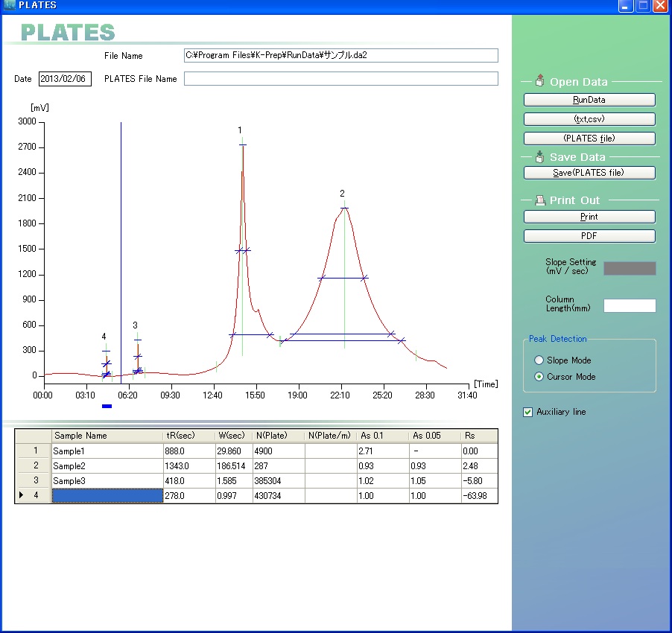Click the row 4 arrow indicator
The width and height of the screenshot is (672, 633).
(x=21, y=495)
